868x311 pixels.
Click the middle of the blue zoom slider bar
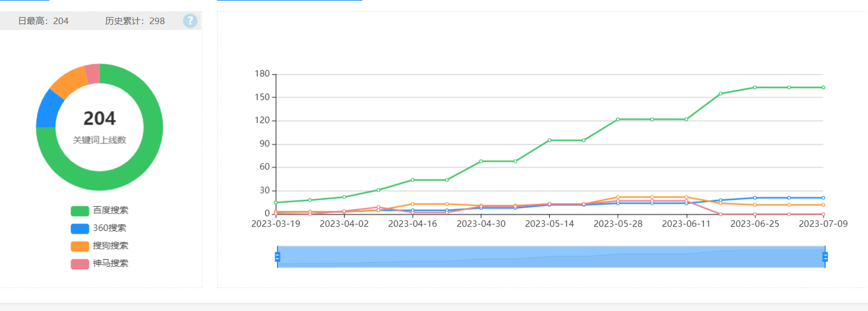click(x=551, y=257)
